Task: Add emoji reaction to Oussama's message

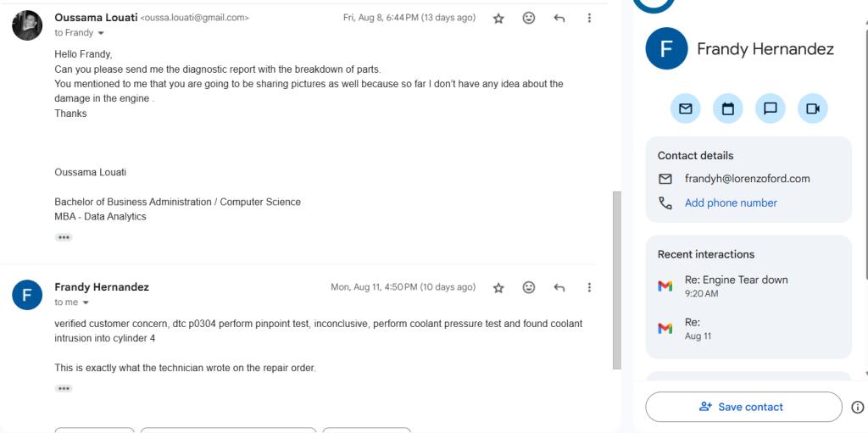Action: (529, 19)
